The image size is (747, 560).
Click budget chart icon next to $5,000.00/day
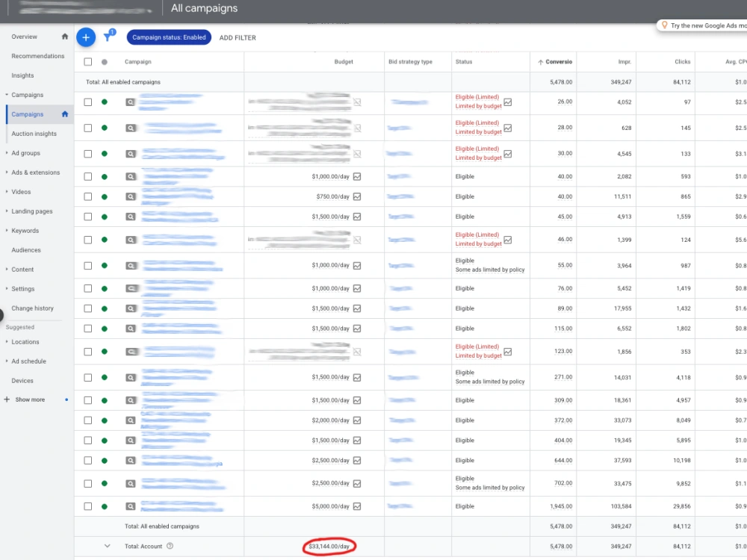[357, 506]
